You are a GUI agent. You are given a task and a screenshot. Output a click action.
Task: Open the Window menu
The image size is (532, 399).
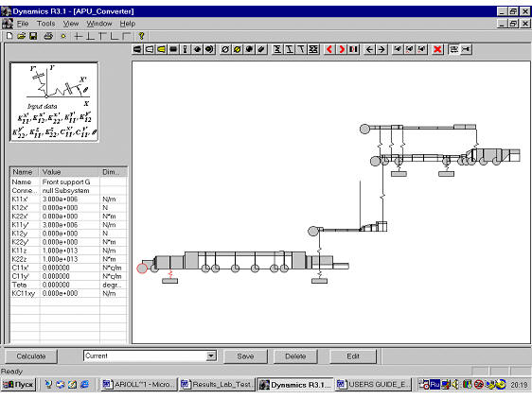click(x=99, y=24)
